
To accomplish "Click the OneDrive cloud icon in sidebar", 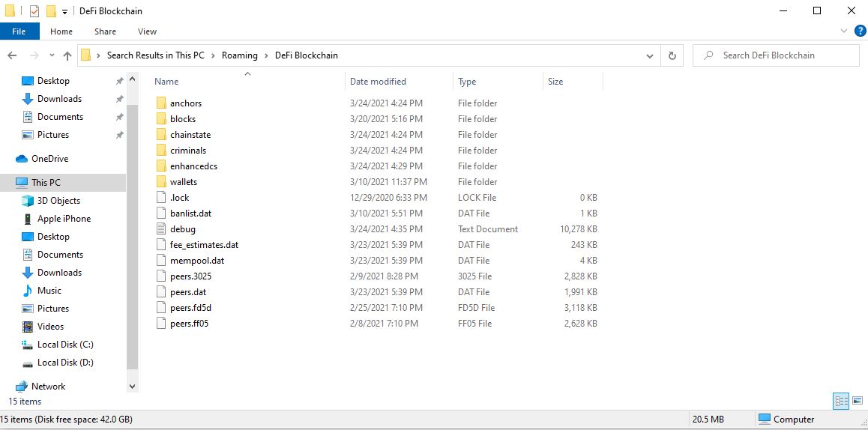I will click(22, 159).
